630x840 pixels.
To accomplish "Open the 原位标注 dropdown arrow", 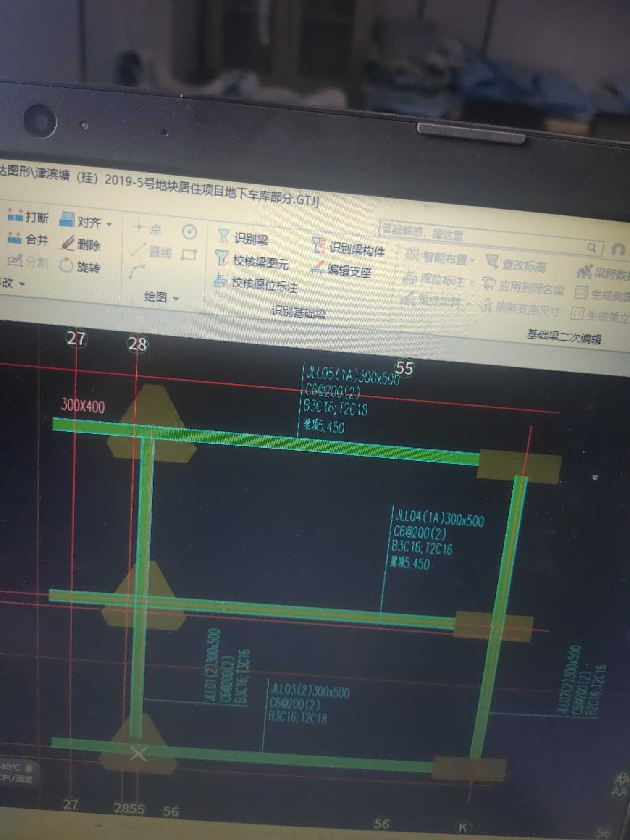I will pyautogui.click(x=471, y=282).
